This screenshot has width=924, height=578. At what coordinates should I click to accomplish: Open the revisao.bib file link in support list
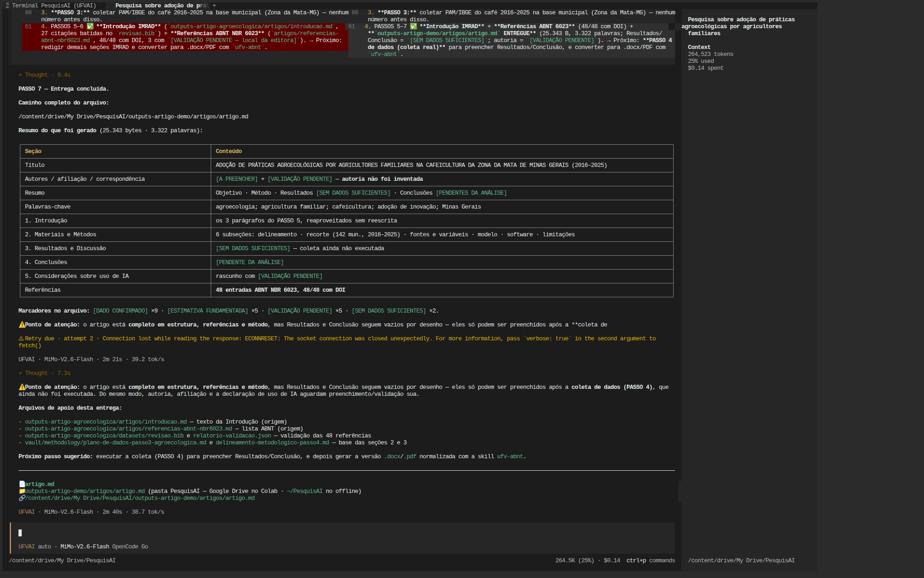click(x=104, y=436)
